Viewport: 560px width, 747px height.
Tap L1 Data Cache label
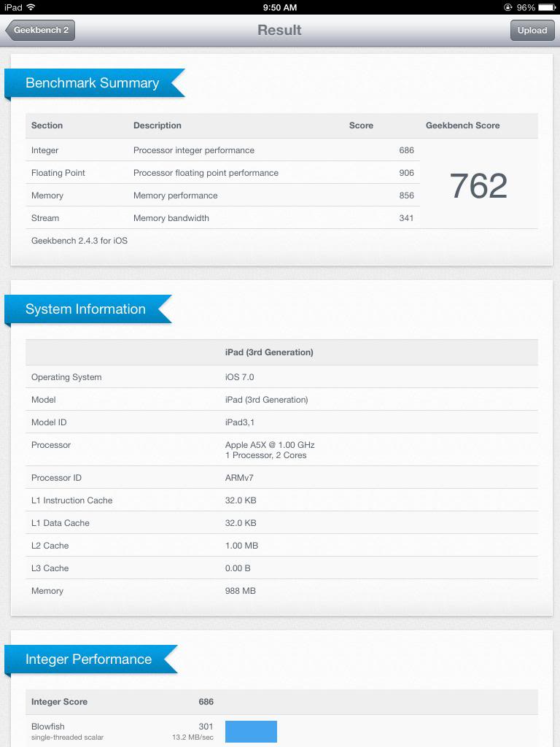(61, 523)
